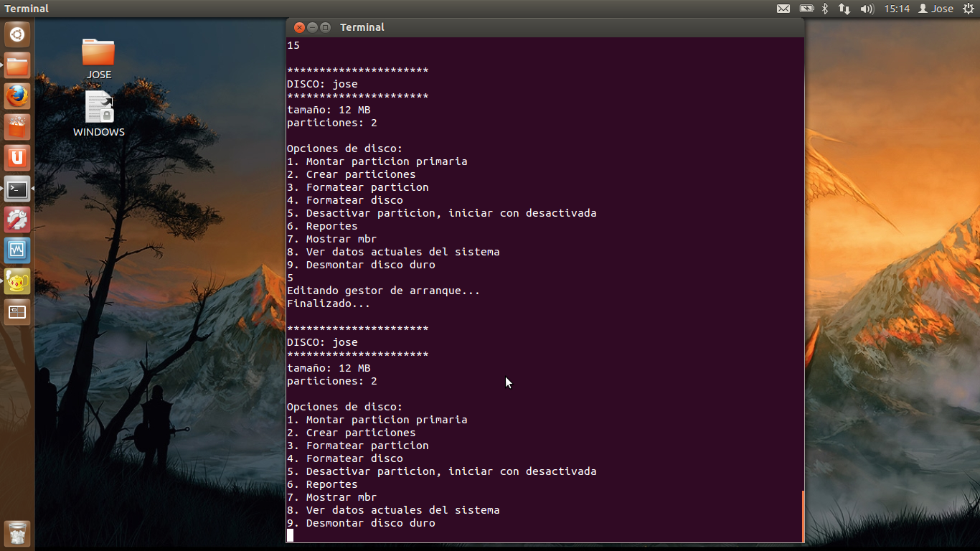Click the text 'Editando gestor de arranque...'
Screen dimensions: 980x551
tap(383, 291)
